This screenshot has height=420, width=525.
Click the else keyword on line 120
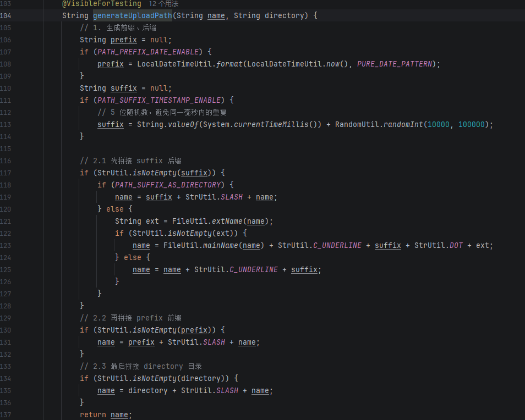[115, 209]
